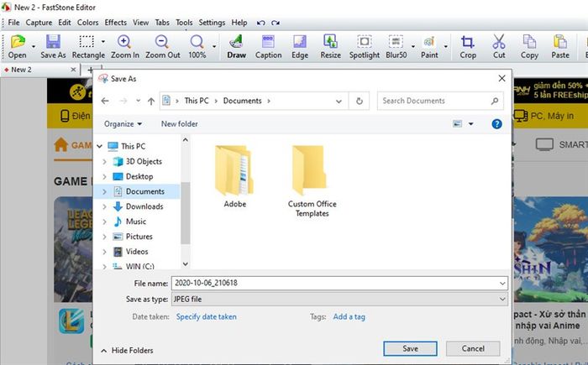The width and height of the screenshot is (588, 365).
Task: Click the Resize icon in toolbar
Action: 330,42
